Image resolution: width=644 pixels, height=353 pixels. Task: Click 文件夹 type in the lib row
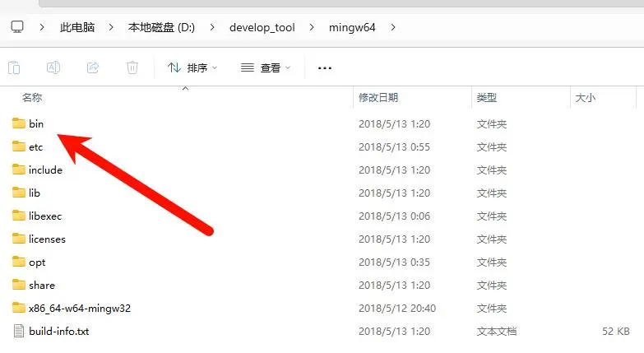[x=492, y=193]
